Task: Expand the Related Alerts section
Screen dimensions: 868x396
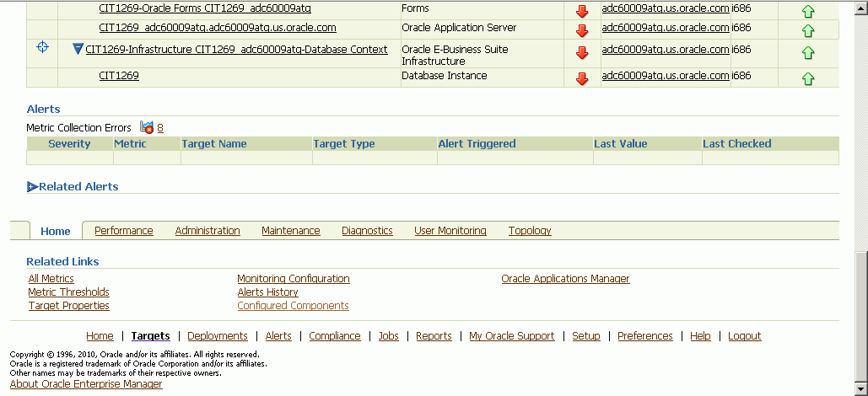Action: [32, 187]
